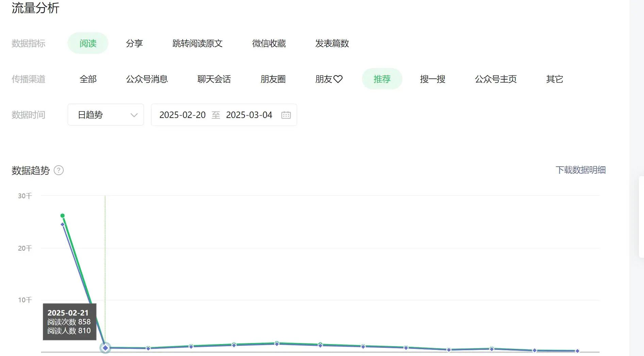Screen dimensions: 644x356
Task: Click the 传播渠道 label
Action: 29,79
